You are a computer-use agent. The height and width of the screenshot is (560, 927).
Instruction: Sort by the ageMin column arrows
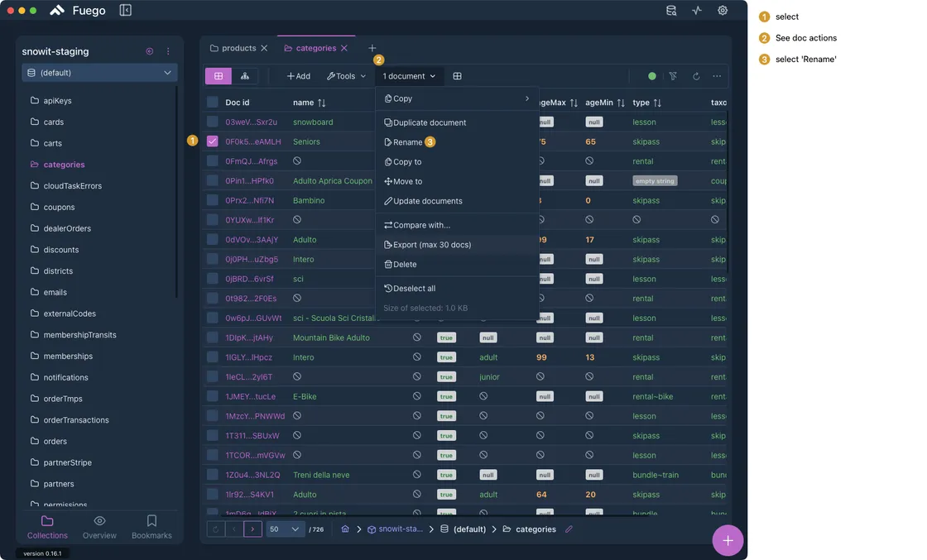[621, 103]
